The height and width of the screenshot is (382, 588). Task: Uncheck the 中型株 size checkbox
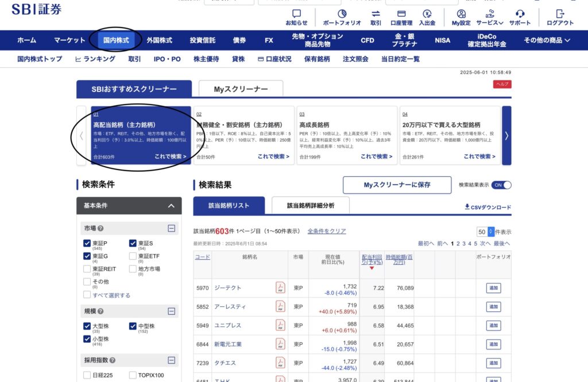(133, 326)
